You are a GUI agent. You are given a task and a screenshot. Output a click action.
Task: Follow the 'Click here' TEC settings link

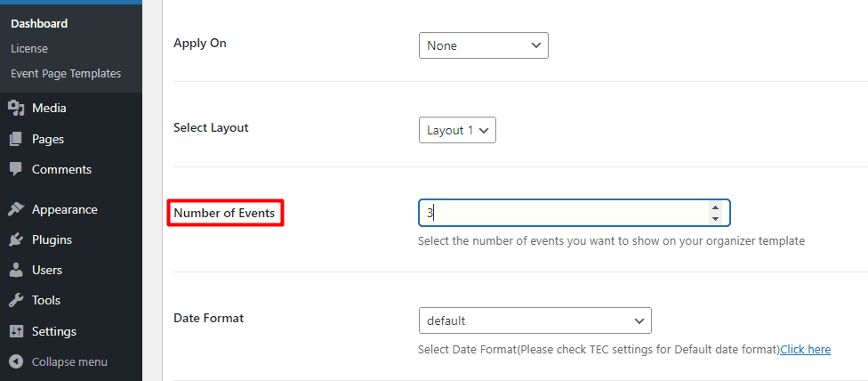click(x=805, y=349)
